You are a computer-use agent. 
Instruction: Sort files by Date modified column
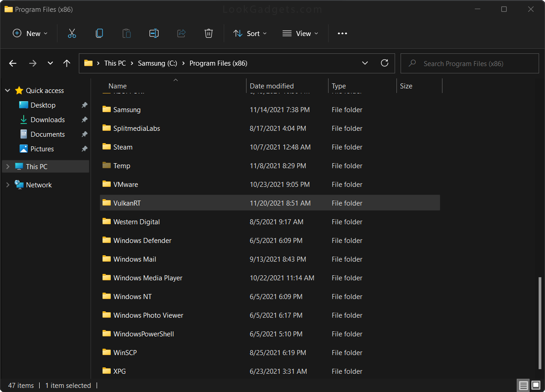tap(272, 86)
